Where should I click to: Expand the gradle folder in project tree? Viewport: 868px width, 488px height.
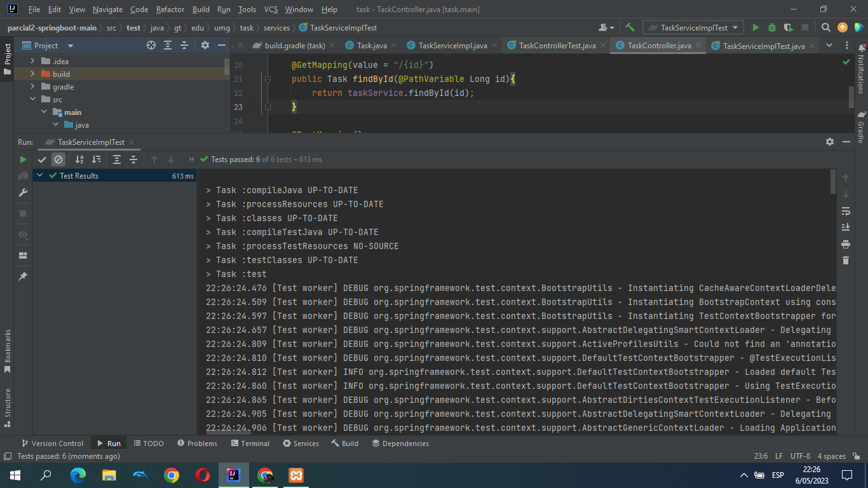click(33, 87)
